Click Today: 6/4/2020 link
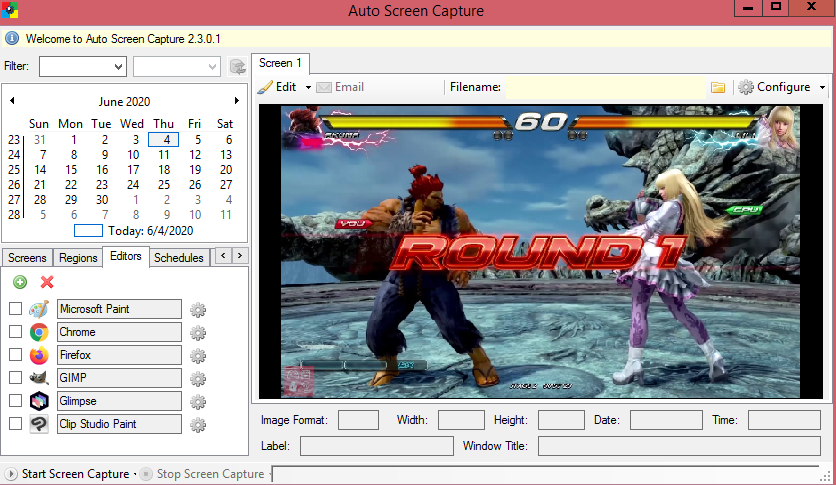Image resolution: width=836 pixels, height=485 pixels. (150, 231)
